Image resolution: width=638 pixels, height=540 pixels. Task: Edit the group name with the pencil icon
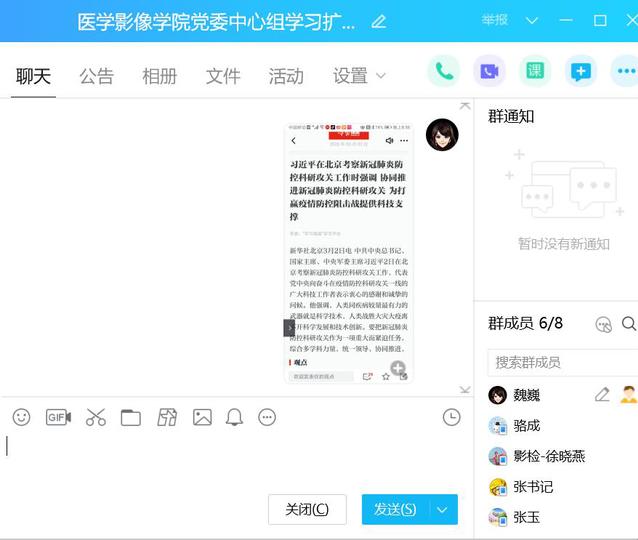coord(379,21)
